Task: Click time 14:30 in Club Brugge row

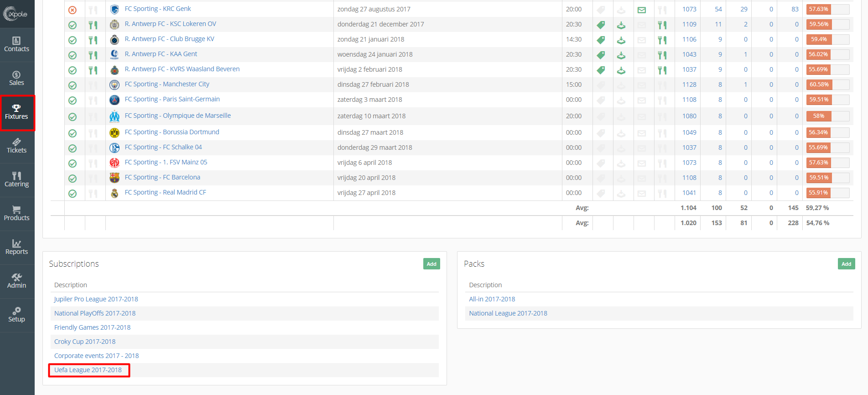Action: pos(574,39)
